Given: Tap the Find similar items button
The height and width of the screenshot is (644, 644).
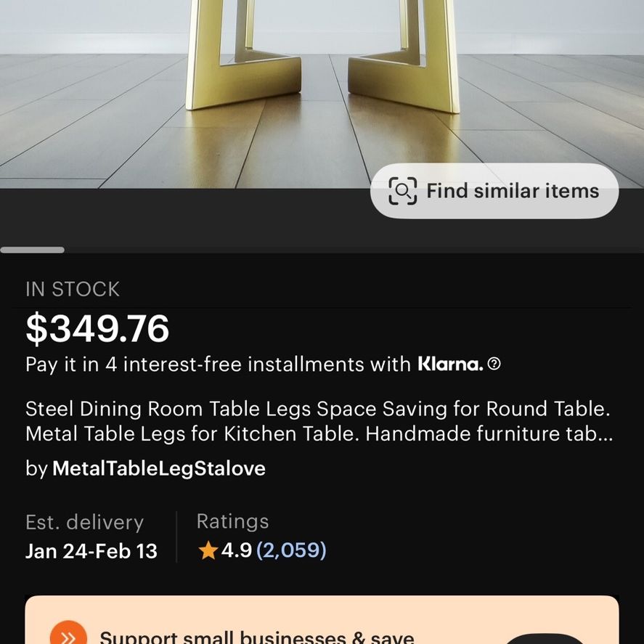Looking at the screenshot, I should tap(494, 191).
